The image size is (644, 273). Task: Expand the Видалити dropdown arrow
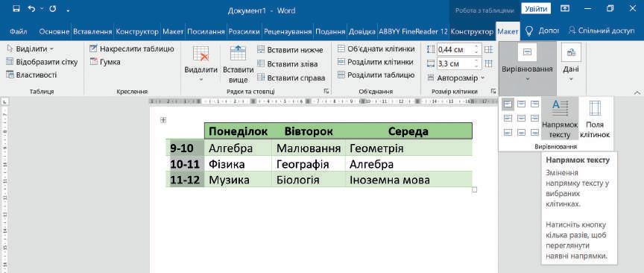click(x=201, y=79)
